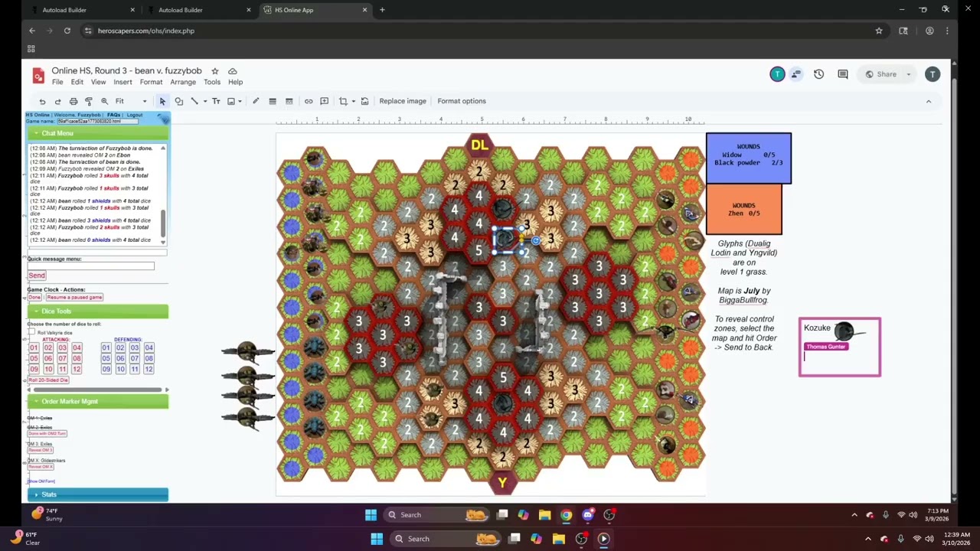Click the Quick message input field

[91, 266]
